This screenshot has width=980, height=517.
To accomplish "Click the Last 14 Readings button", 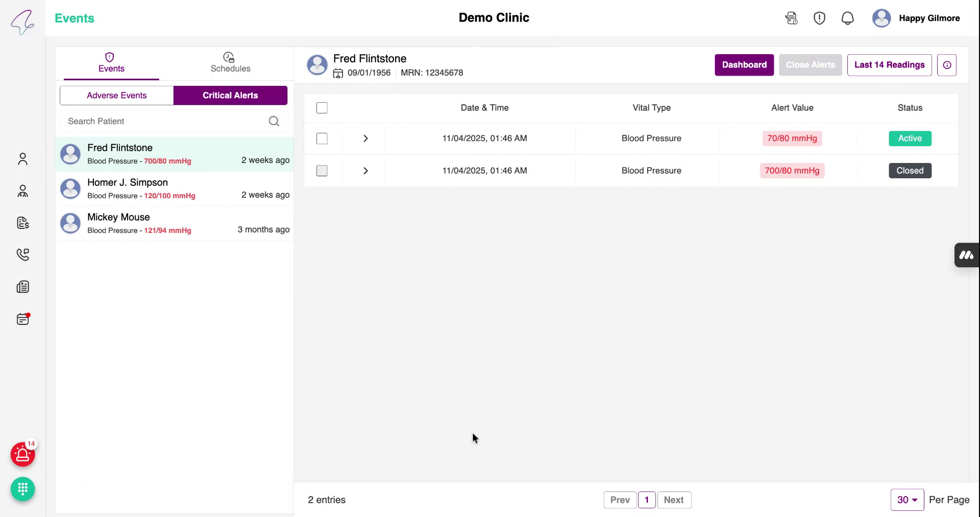I will pyautogui.click(x=889, y=65).
